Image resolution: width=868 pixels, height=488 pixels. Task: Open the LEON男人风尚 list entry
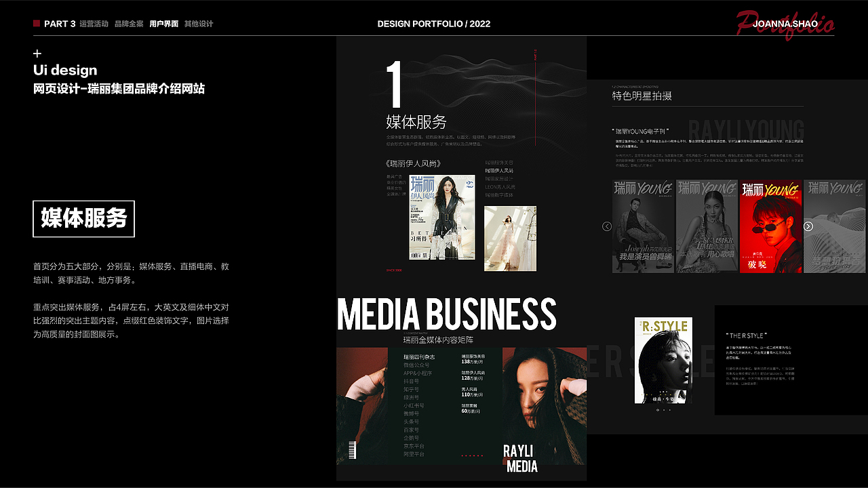(500, 187)
